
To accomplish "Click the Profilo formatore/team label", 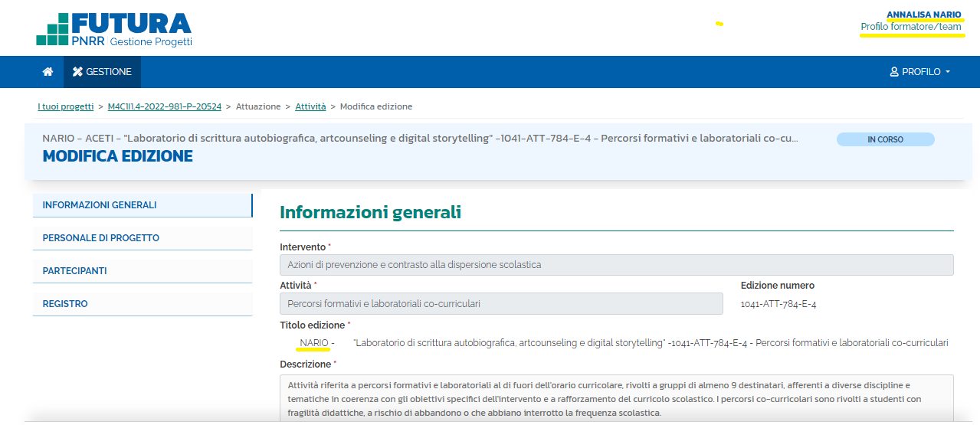I will pos(910,28).
